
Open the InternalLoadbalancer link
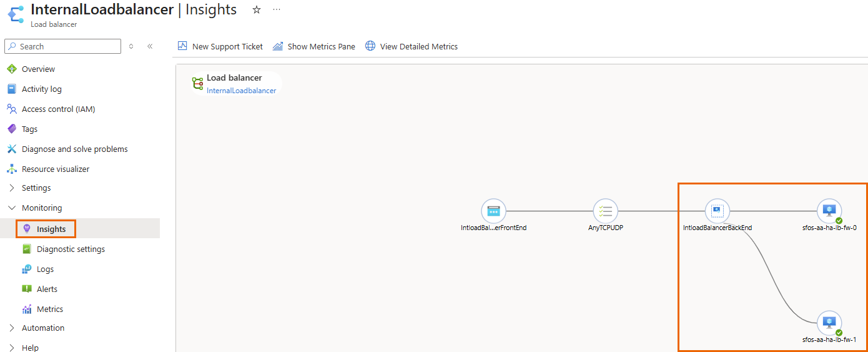click(241, 91)
